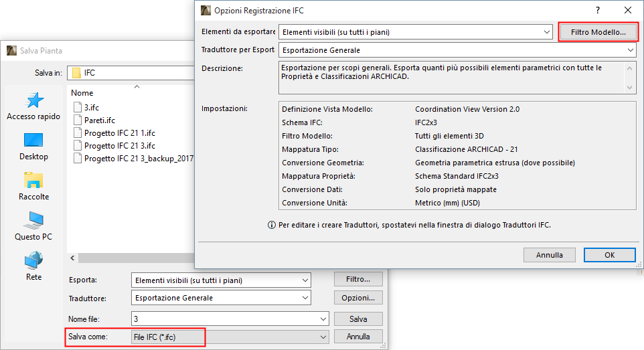The height and width of the screenshot is (350, 644).
Task: Click the ARCHICAD icon in Opzioni Registrazione title bar
Action: [x=206, y=10]
